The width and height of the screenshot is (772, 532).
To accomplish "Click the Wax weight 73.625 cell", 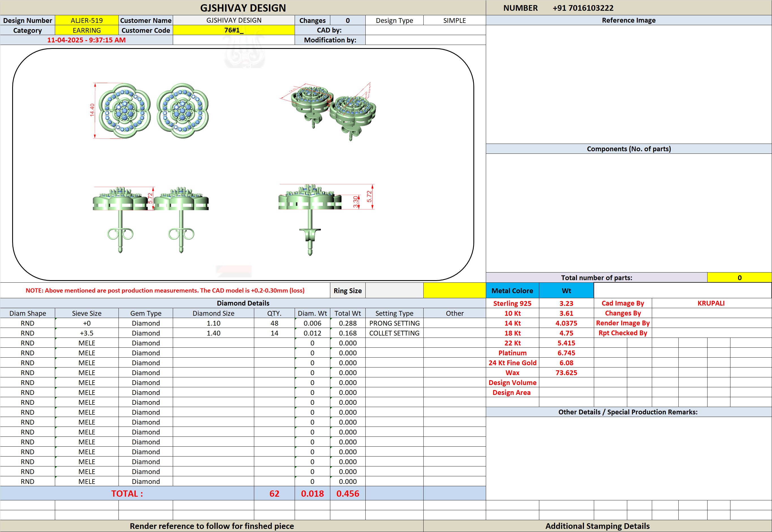I will (x=566, y=373).
